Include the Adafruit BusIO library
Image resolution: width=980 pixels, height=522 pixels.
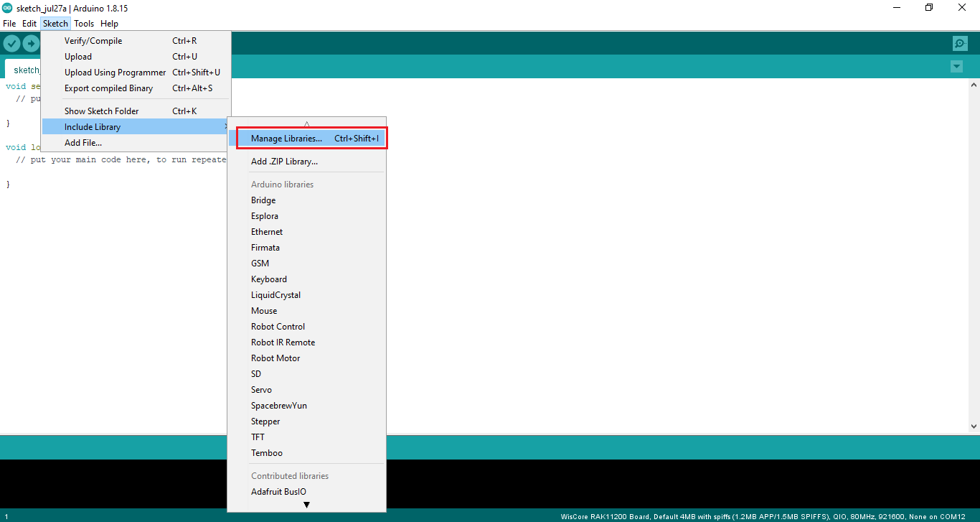307,492
